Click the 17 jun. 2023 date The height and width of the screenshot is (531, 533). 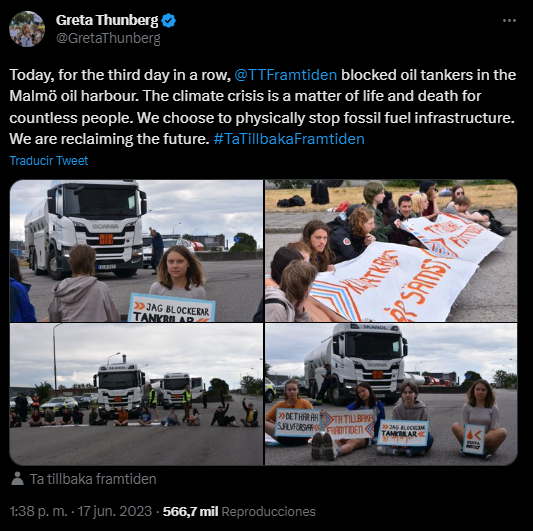click(x=115, y=511)
